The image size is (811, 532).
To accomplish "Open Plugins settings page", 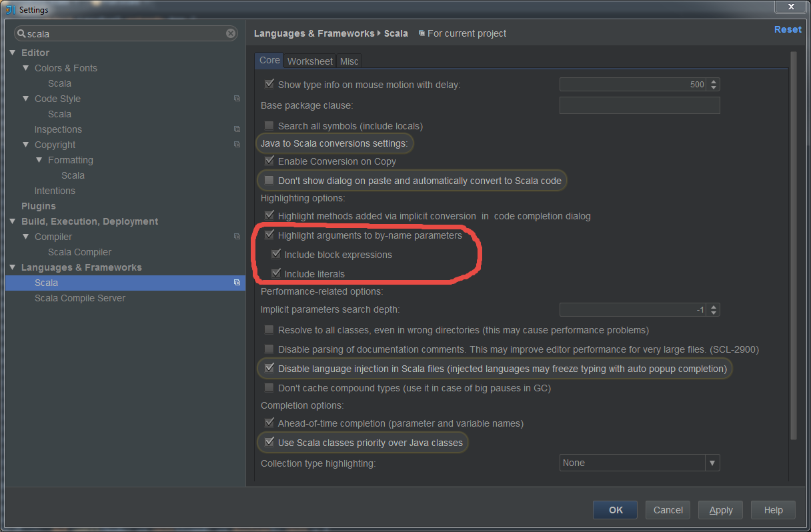I will point(39,206).
